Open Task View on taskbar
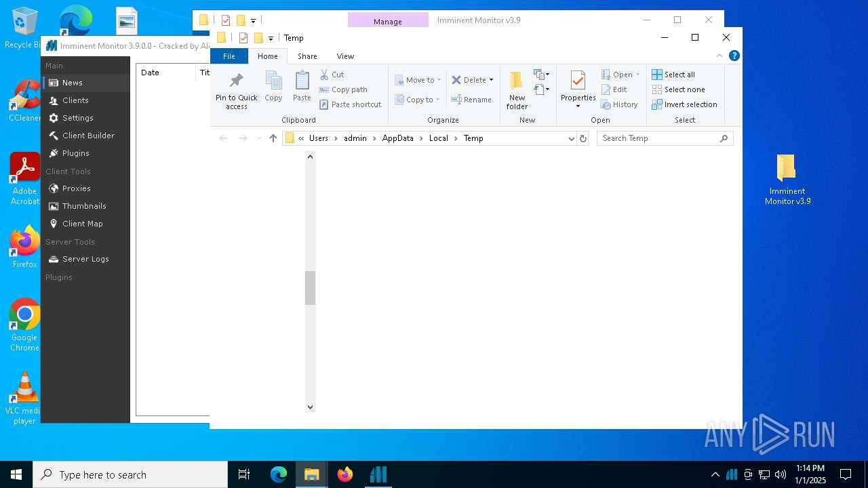This screenshot has width=868, height=488. point(244,474)
